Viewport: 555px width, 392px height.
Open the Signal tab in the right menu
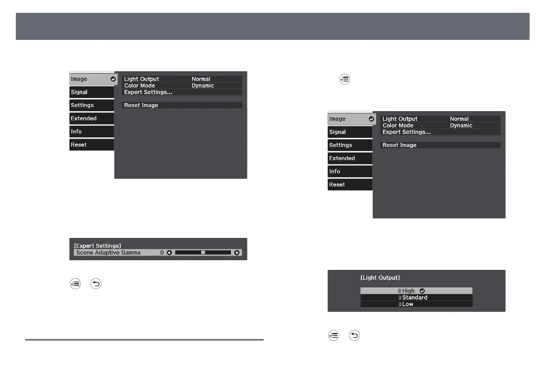350,132
